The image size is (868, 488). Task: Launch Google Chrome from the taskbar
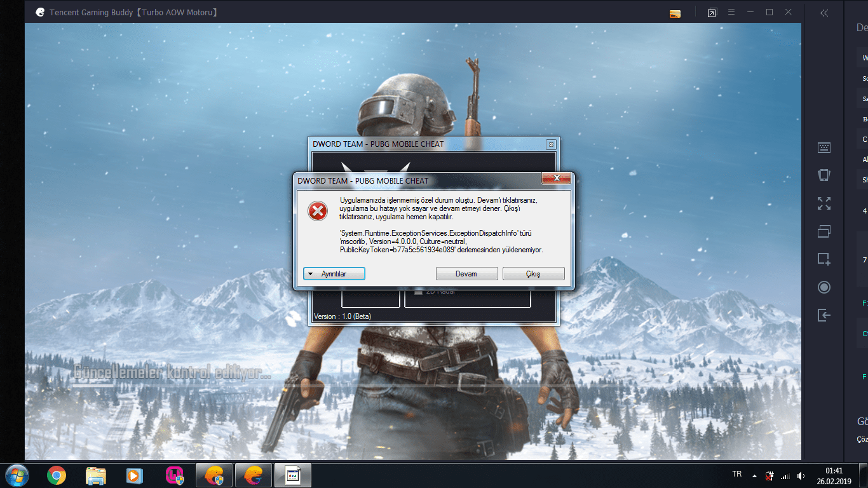pyautogui.click(x=57, y=475)
